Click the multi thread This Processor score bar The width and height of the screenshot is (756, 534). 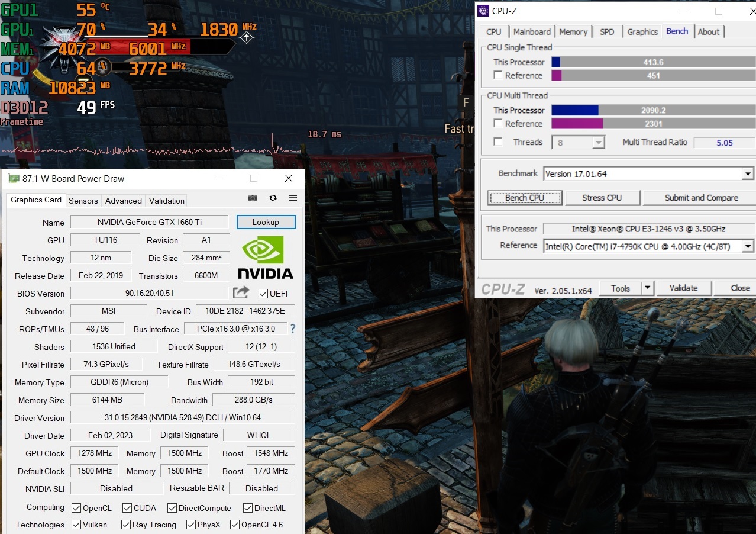click(x=653, y=110)
